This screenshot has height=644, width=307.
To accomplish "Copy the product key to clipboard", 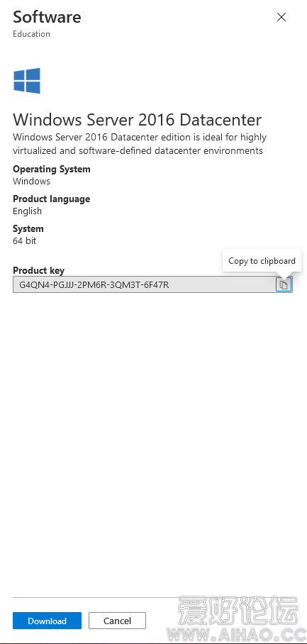I will click(283, 284).
